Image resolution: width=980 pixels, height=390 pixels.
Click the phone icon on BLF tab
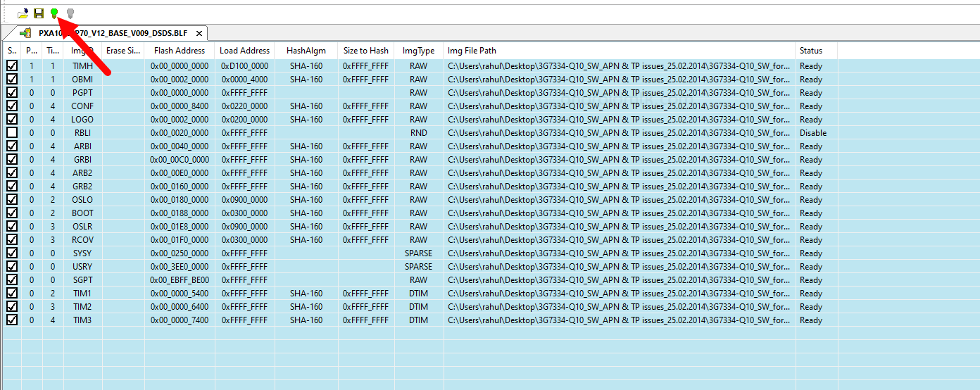pyautogui.click(x=25, y=33)
